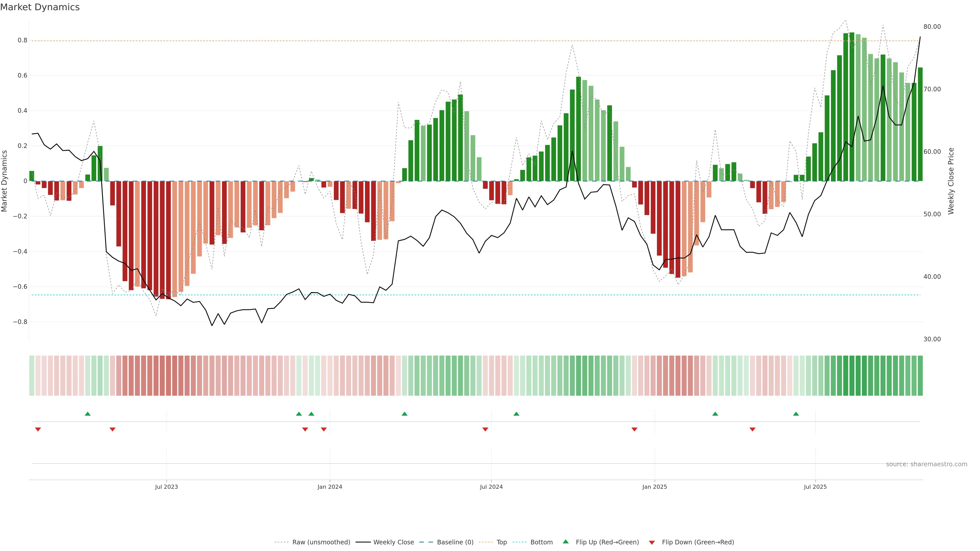Click the red flip-down marker just before Jul 2024
This screenshot has height=551, width=980.
click(x=485, y=429)
